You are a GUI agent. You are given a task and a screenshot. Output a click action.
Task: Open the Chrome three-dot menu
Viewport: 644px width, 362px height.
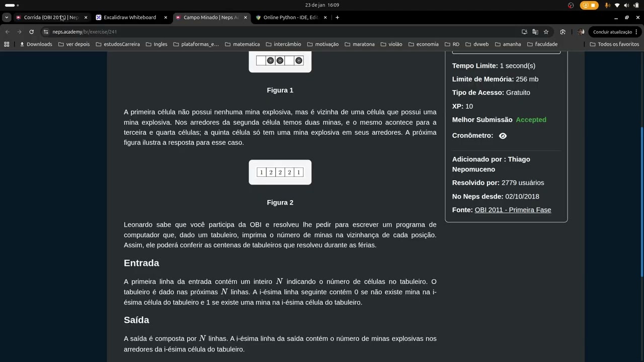point(636,32)
